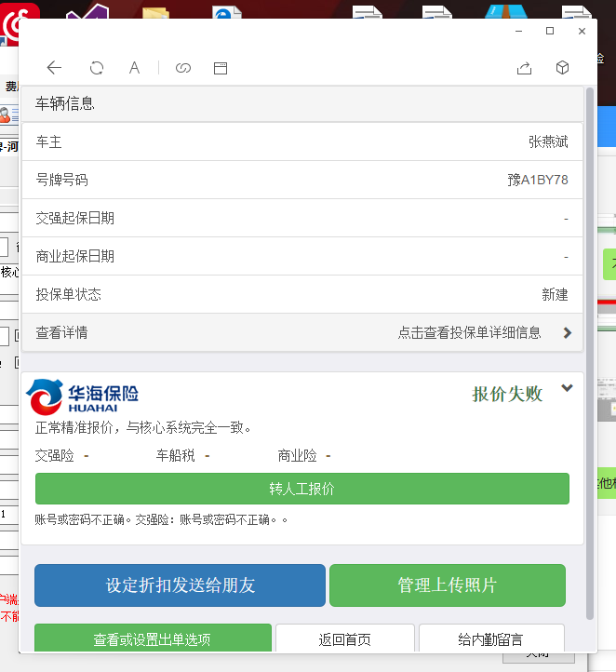
Task: Click the 商业起保日期 row
Action: [x=302, y=256]
